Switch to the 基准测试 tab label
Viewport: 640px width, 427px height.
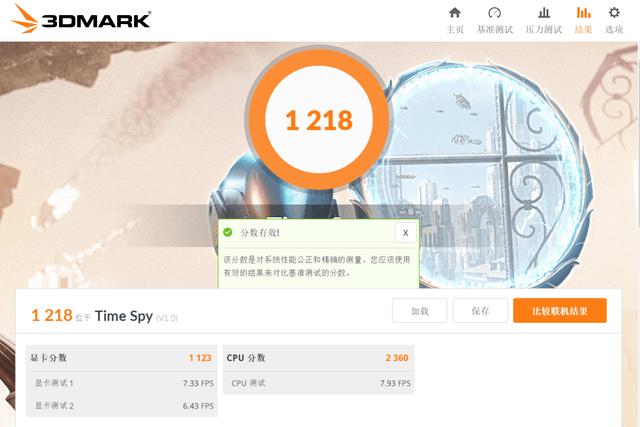click(x=495, y=29)
